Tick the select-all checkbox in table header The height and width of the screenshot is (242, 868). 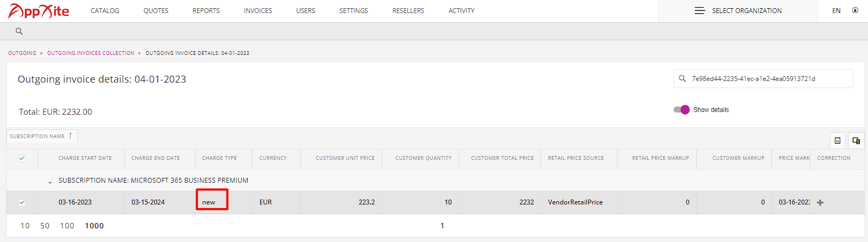[22, 158]
